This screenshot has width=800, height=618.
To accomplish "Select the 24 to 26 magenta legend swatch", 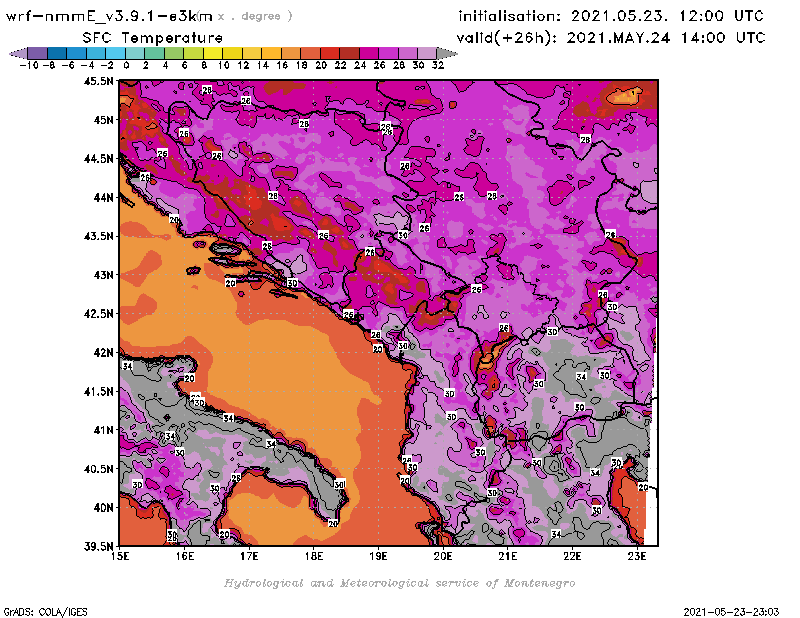I will pyautogui.click(x=369, y=53).
